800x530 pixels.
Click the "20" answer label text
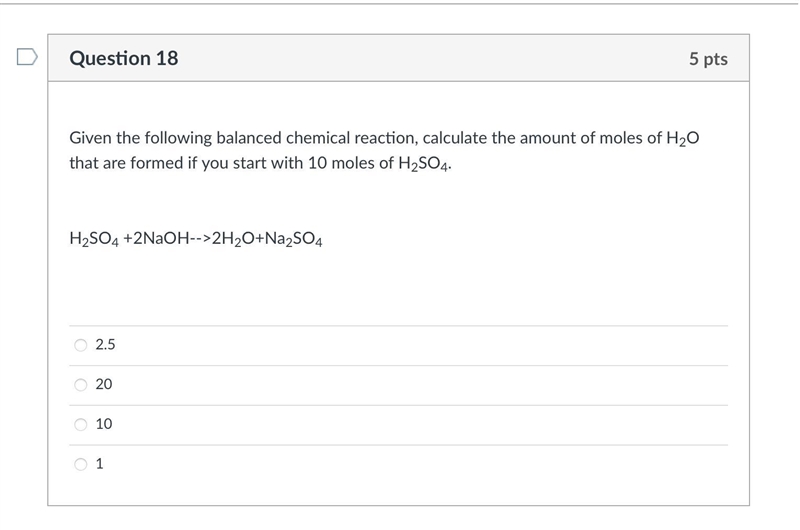point(104,384)
